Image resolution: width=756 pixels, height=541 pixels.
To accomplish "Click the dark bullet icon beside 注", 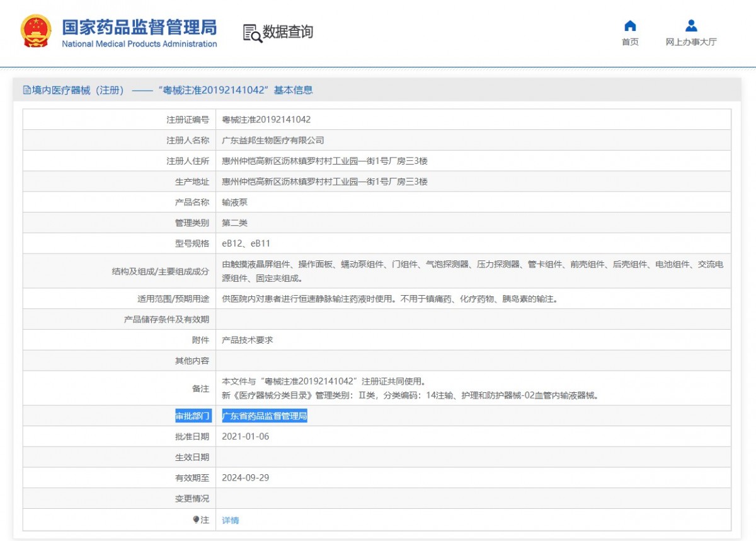I will tap(196, 520).
